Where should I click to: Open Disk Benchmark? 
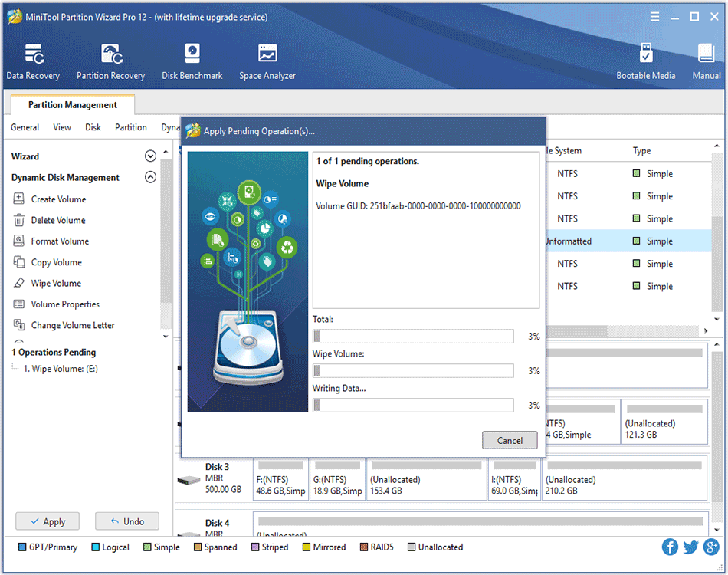point(192,62)
